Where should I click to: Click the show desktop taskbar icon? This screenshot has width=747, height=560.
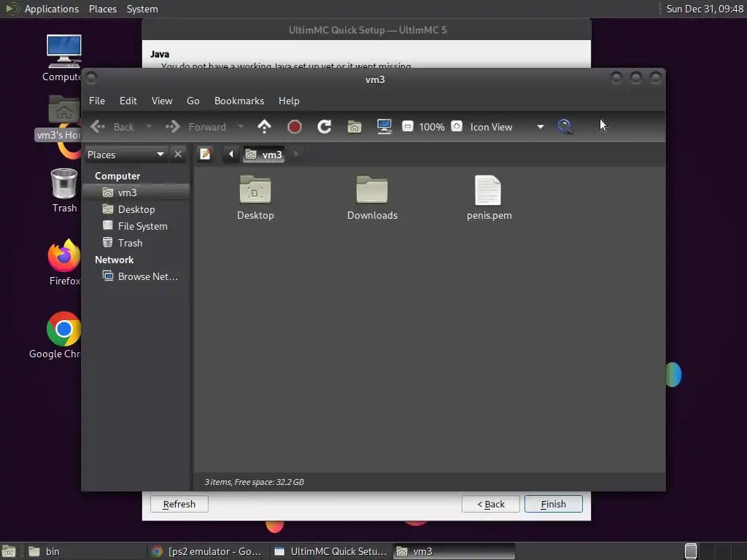[9, 551]
